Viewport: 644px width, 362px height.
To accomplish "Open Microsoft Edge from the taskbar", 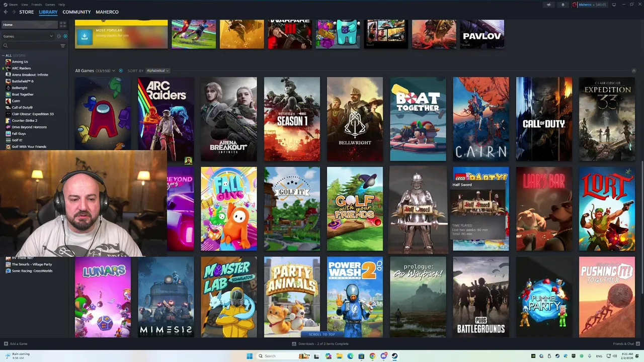I will point(350,356).
